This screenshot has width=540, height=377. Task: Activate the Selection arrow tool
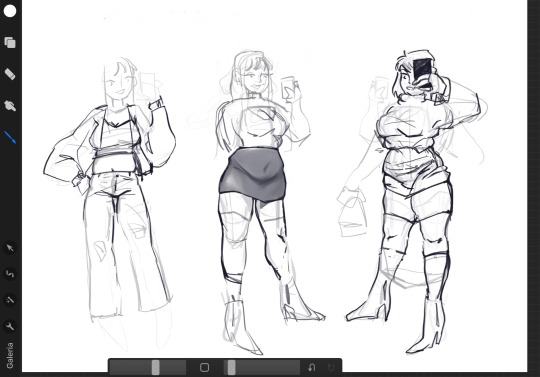click(10, 248)
